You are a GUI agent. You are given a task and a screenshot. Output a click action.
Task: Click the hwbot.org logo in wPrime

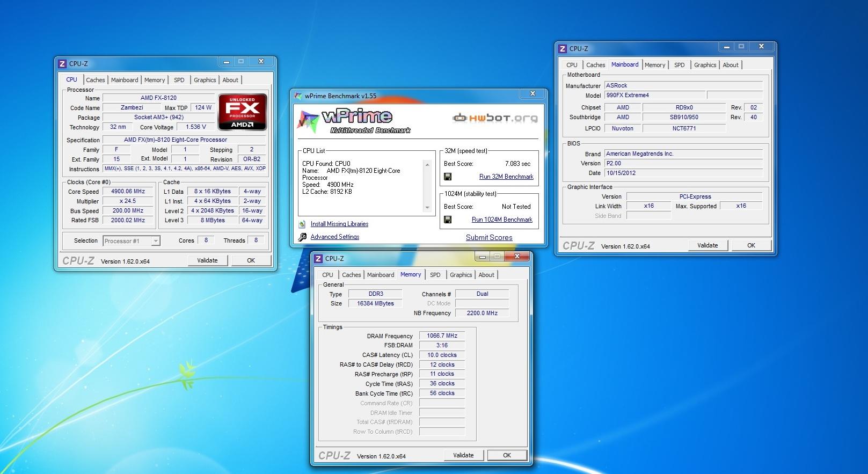tap(495, 118)
